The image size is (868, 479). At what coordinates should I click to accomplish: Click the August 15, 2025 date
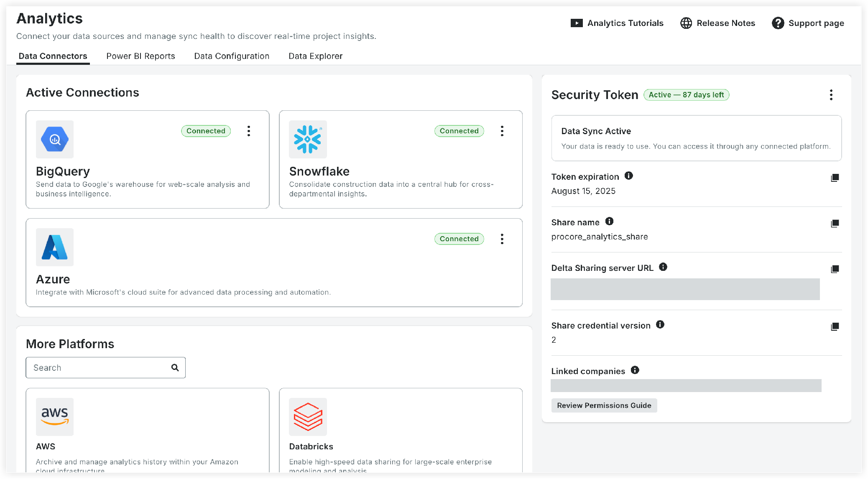tap(583, 191)
